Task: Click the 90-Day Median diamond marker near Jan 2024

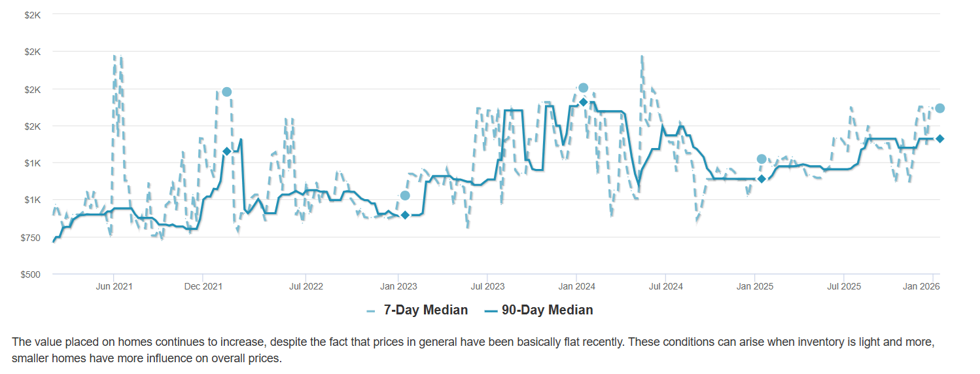Action: click(583, 102)
